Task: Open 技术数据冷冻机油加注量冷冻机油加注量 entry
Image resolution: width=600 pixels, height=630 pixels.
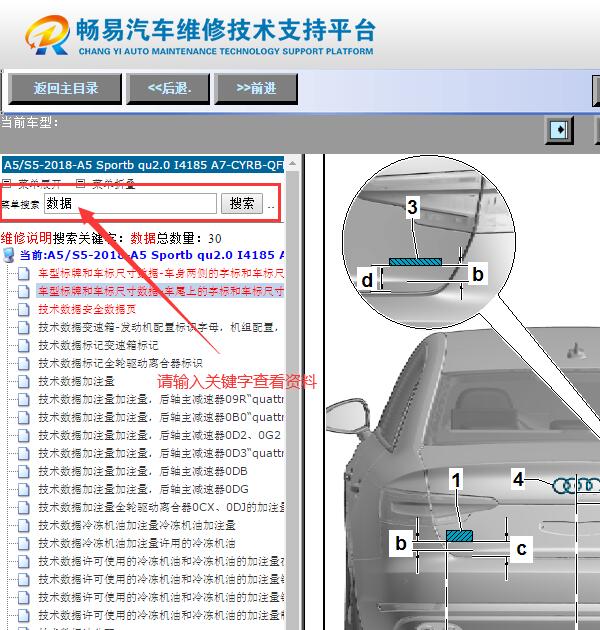Action: tap(137, 526)
